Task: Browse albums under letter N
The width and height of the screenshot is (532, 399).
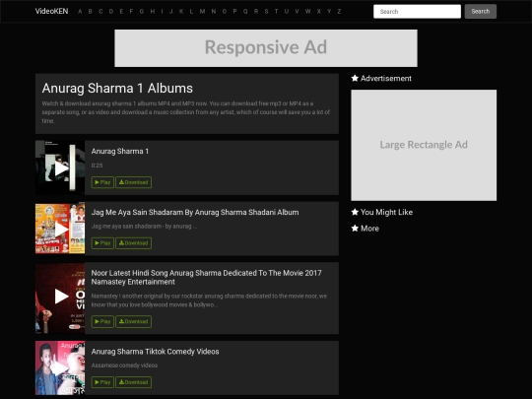Action: 214,11
